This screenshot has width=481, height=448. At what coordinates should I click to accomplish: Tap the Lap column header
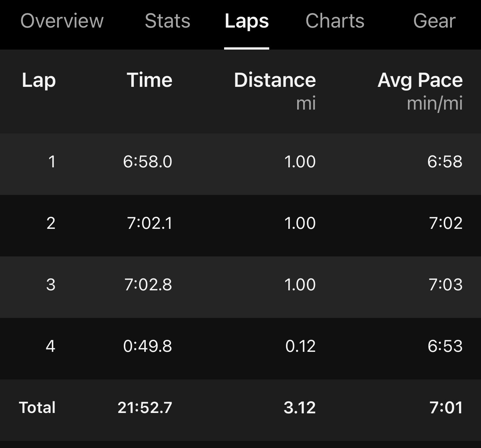[39, 81]
